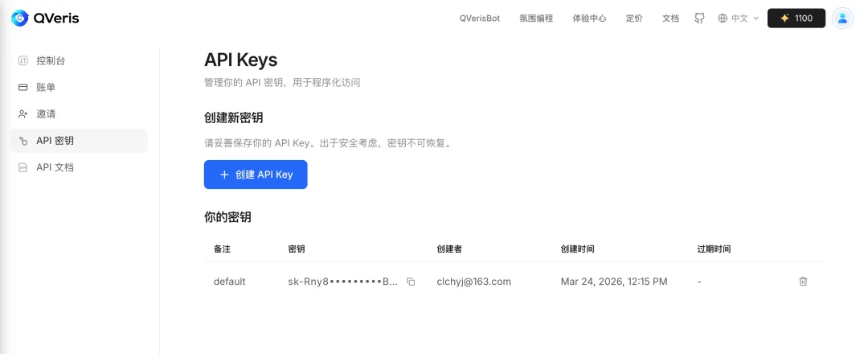
Task: Delete the default API key
Action: (x=803, y=282)
